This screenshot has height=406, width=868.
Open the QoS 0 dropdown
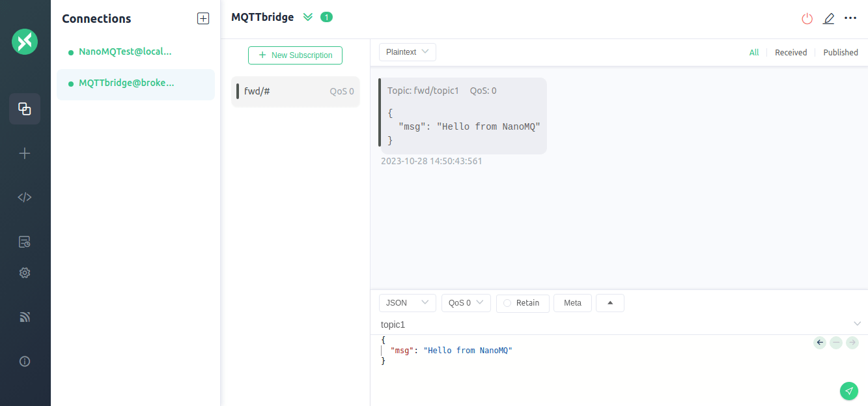pos(466,303)
